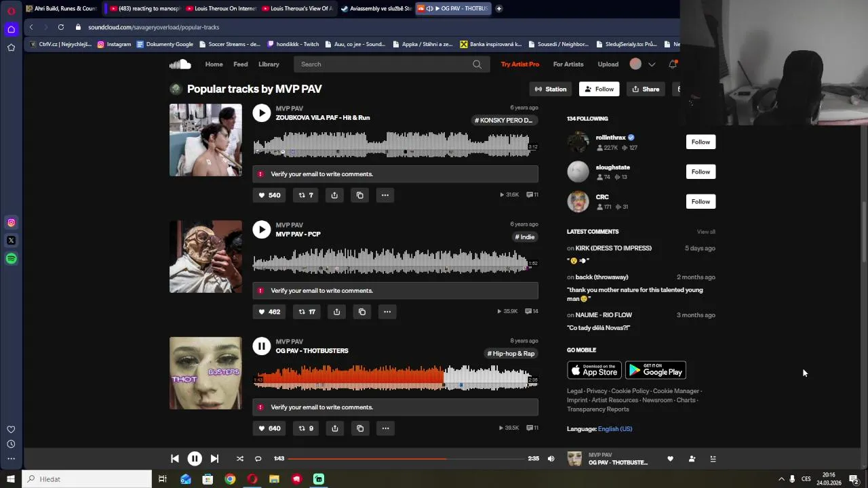The width and height of the screenshot is (868, 488).
Task: Seek in the bottom player progress bar
Action: click(x=405, y=459)
